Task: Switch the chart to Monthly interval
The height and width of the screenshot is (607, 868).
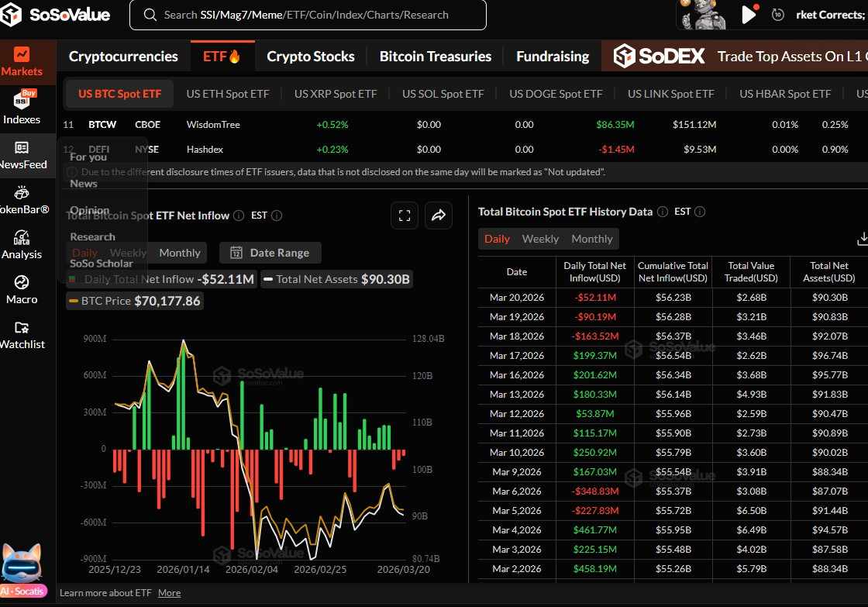Action: click(x=180, y=253)
